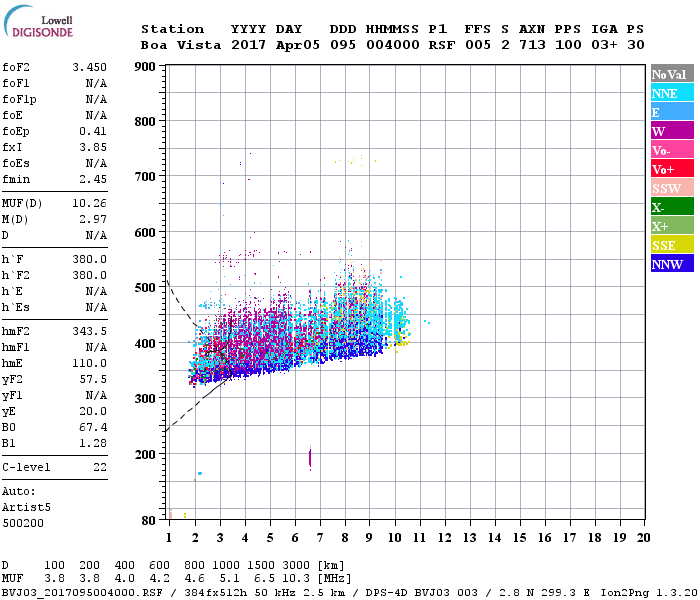Select the NoVal gray legend swatch
This screenshot has width=700, height=600.
click(672, 74)
